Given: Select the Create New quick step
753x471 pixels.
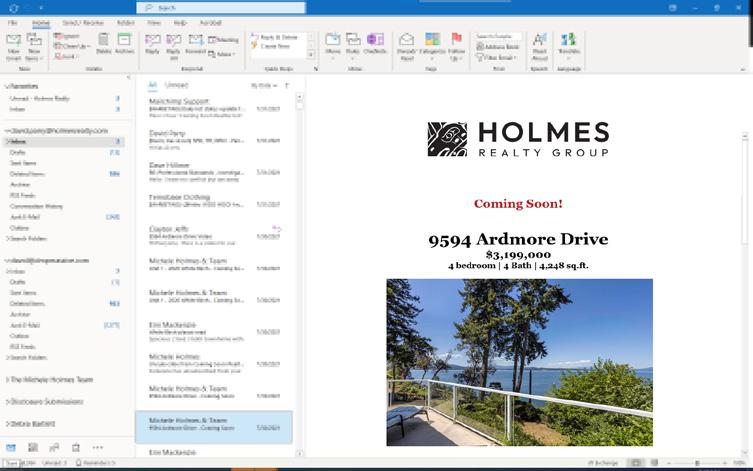Looking at the screenshot, I should (x=270, y=46).
